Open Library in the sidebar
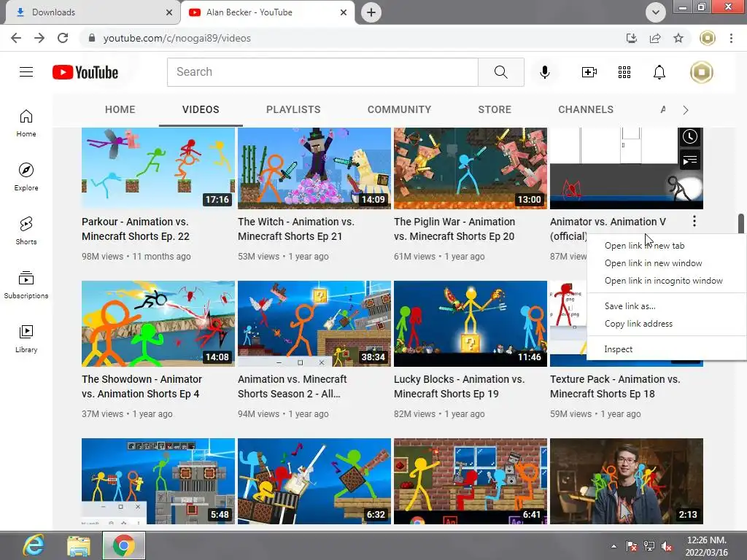 point(26,338)
